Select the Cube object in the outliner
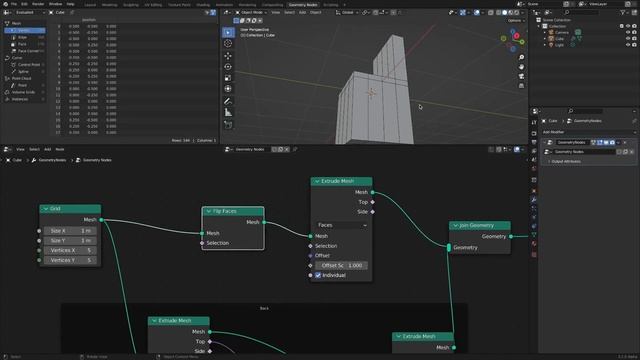 [560, 38]
